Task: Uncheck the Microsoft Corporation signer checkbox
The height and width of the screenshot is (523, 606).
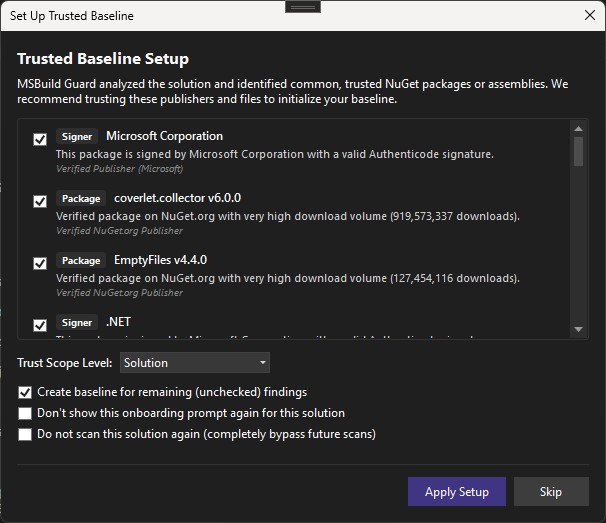Action: pos(40,139)
